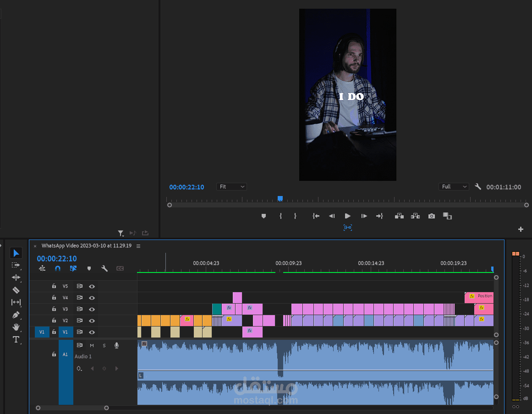Toggle lock on track V2
Image resolution: width=532 pixels, height=414 pixels.
point(54,321)
